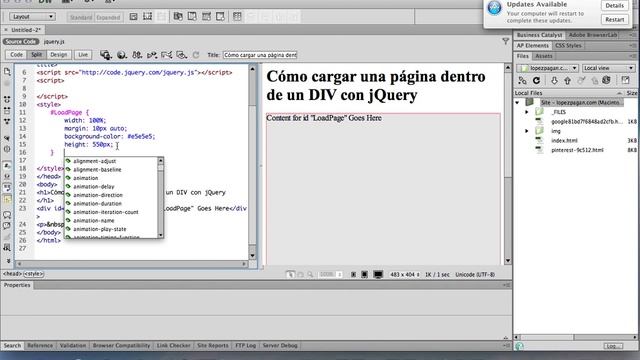Click the Connect to Remote Server icon
Viewport: 640px width, 360px height.
pos(522,80)
